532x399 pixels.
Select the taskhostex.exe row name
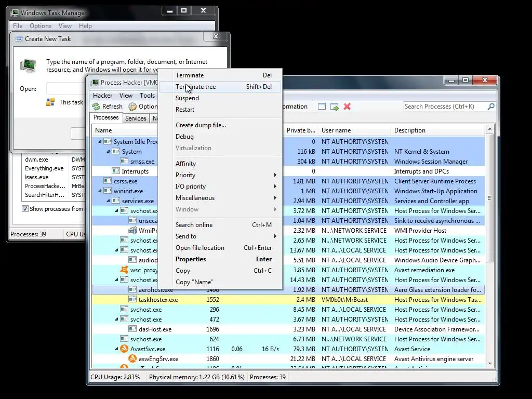click(158, 300)
